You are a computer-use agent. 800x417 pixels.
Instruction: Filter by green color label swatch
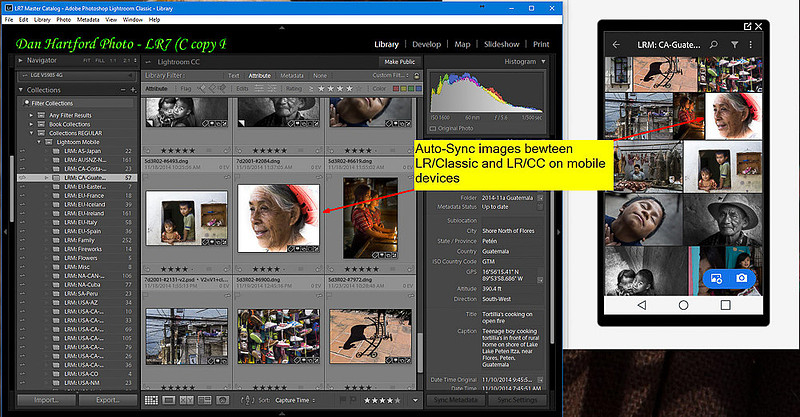pyautogui.click(x=411, y=89)
